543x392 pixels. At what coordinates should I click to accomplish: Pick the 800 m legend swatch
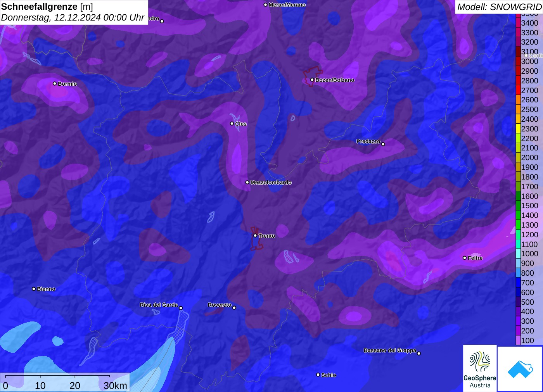(518, 273)
